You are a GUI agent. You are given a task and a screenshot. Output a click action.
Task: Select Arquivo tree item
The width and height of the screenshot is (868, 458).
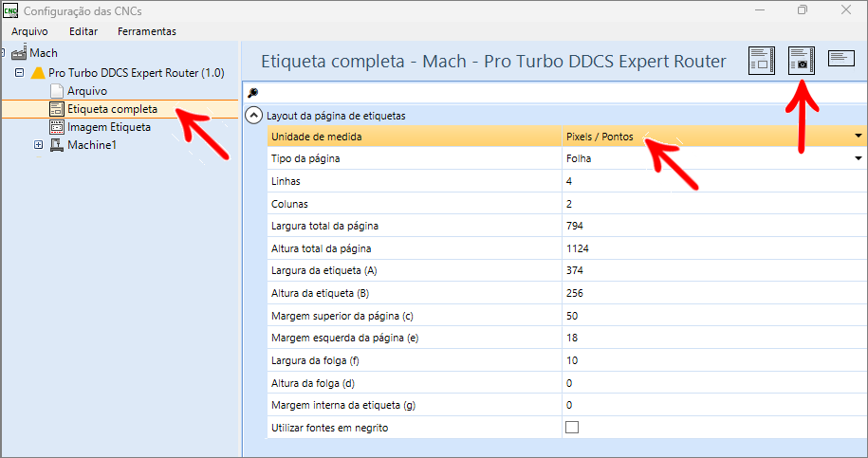[87, 91]
